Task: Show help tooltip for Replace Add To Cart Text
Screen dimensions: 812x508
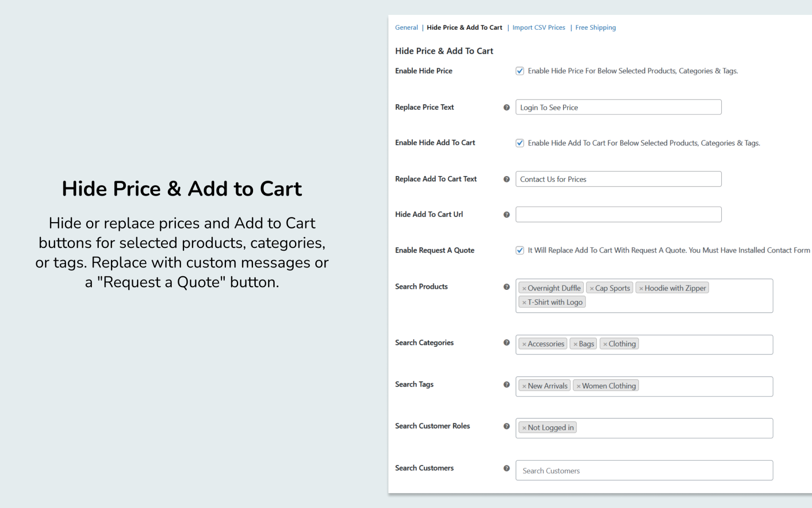Action: pos(507,179)
